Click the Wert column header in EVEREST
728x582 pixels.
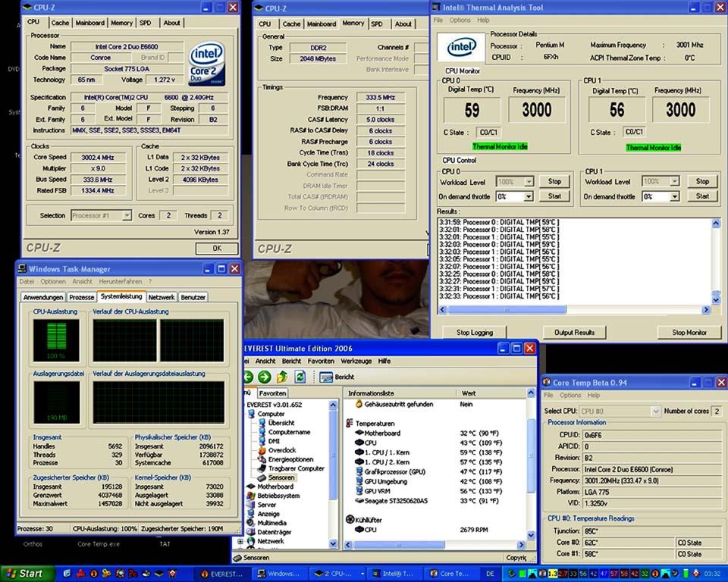pyautogui.click(x=491, y=393)
